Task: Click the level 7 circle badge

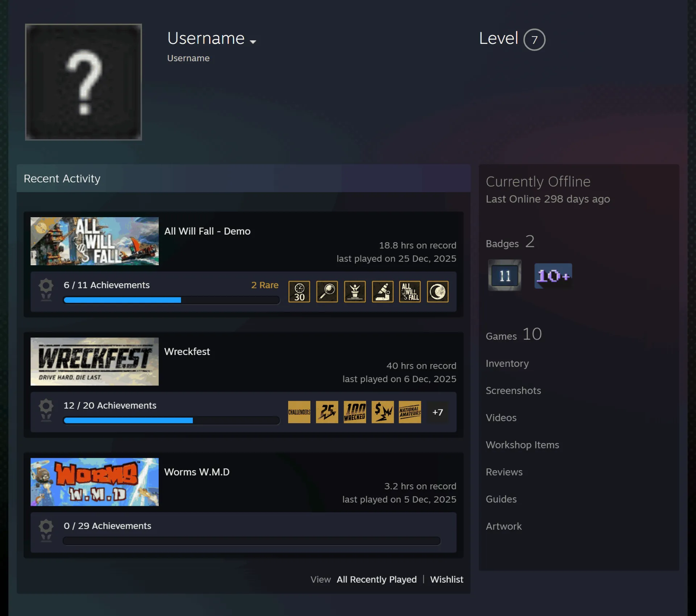Action: 534,40
